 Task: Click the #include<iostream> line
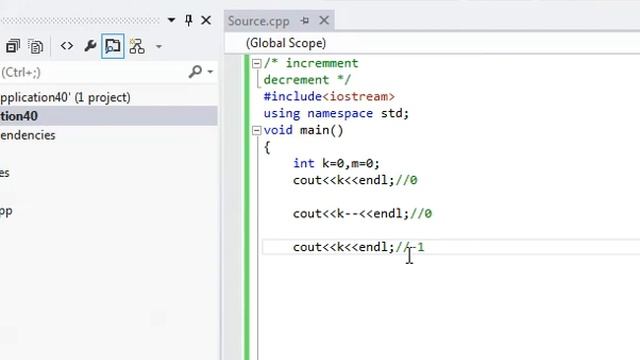(x=329, y=97)
